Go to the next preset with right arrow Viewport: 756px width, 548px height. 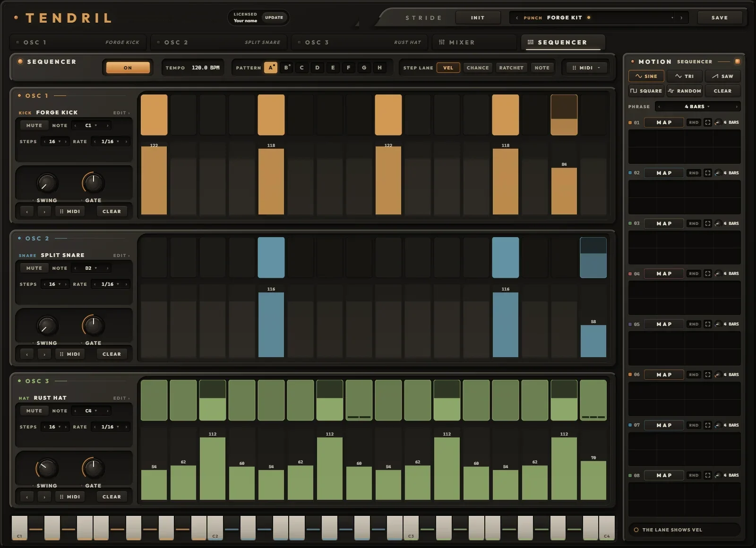click(681, 18)
